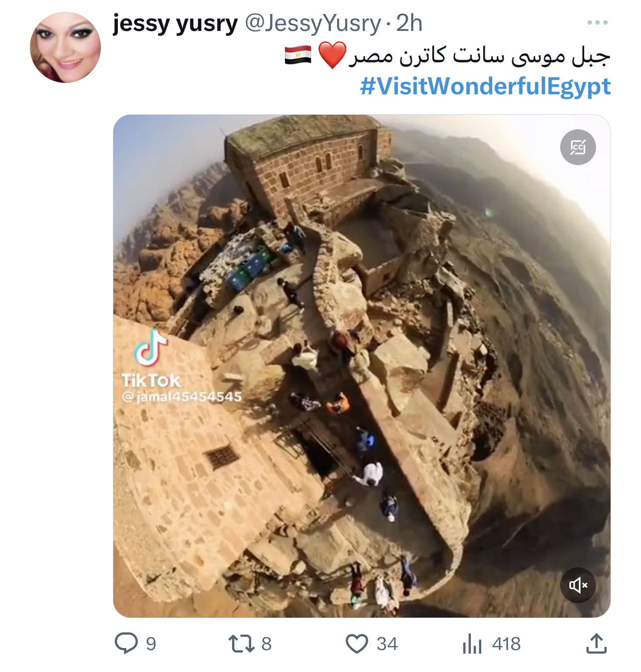This screenshot has height=672, width=641.
Task: View analytics bar chart icon
Action: pyautogui.click(x=472, y=644)
